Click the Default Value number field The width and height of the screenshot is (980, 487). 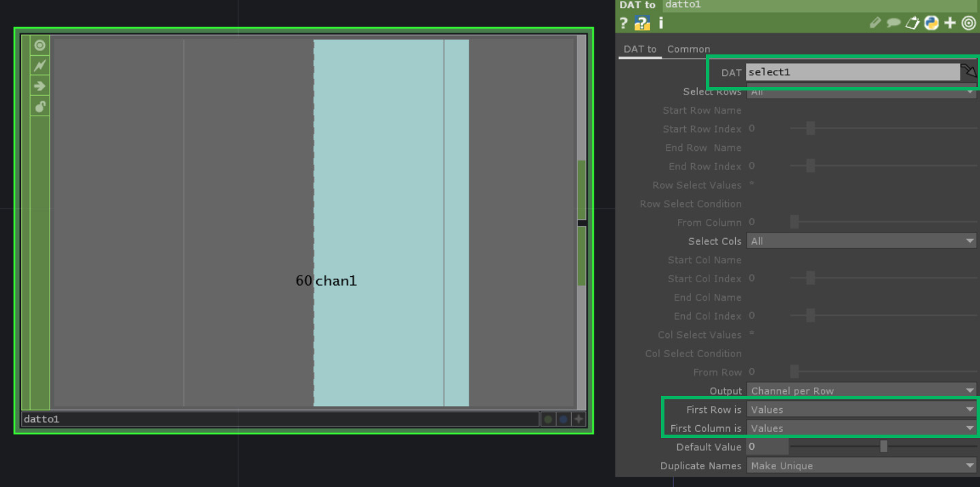(767, 447)
